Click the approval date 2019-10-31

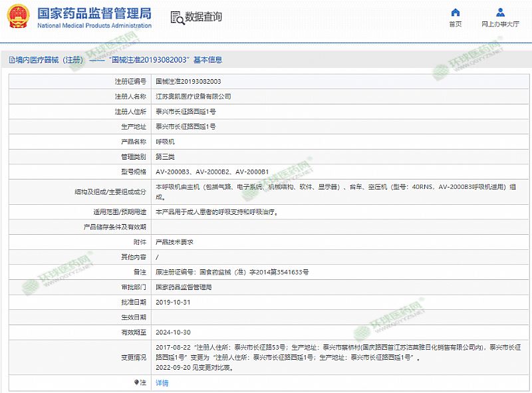click(173, 302)
